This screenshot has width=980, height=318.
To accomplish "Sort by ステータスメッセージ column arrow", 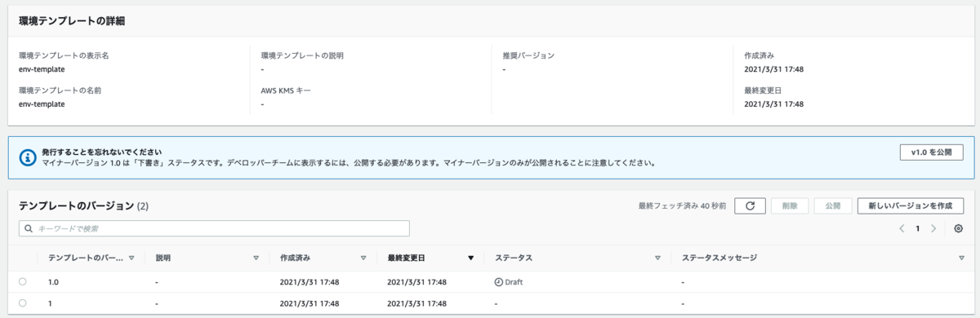I will coord(961,258).
